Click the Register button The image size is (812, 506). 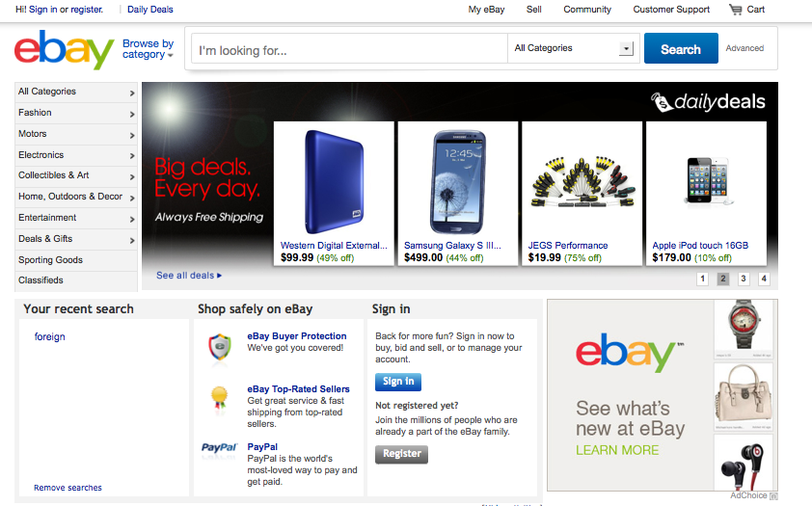pyautogui.click(x=401, y=454)
